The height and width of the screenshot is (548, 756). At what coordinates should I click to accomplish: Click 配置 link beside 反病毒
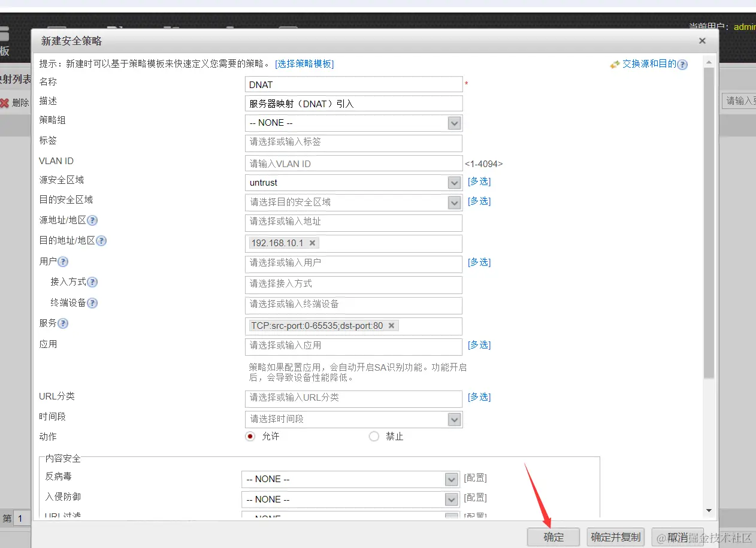coord(476,478)
